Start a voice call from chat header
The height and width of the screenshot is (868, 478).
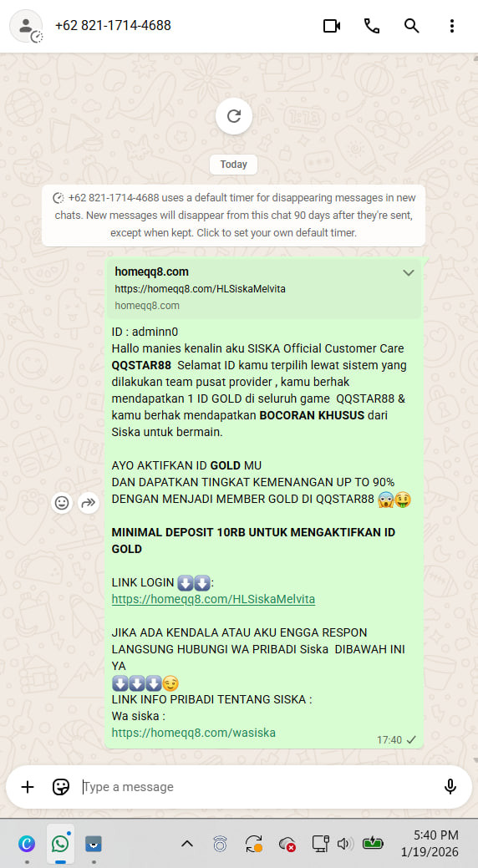372,25
